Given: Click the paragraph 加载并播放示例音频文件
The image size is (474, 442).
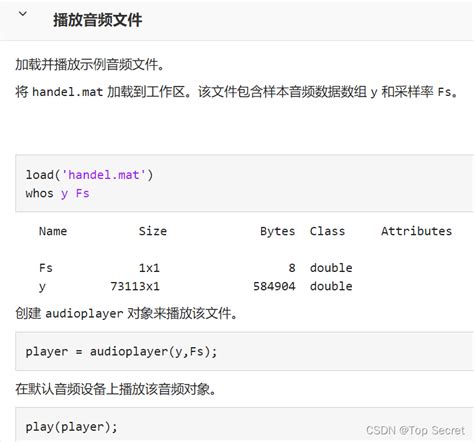Looking at the screenshot, I should tap(90, 64).
